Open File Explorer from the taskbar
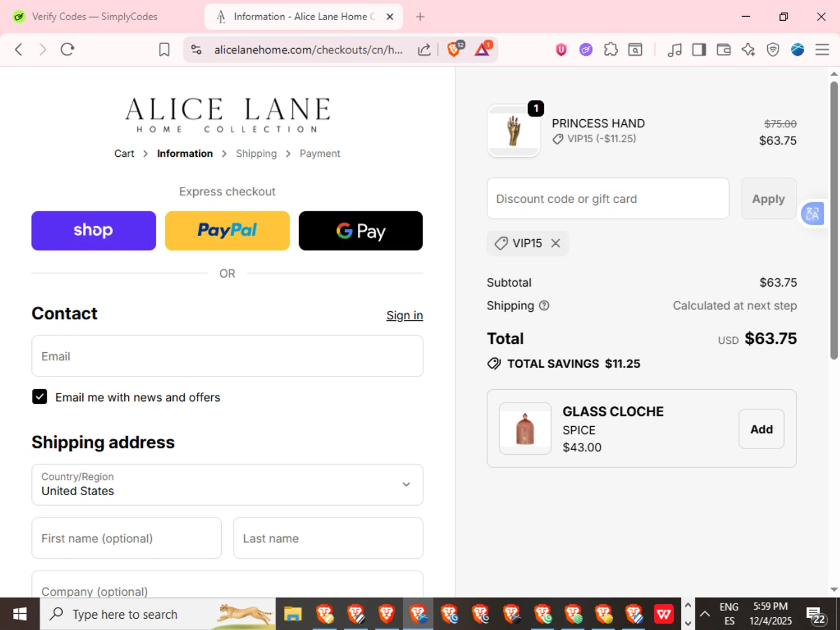 pos(292,614)
